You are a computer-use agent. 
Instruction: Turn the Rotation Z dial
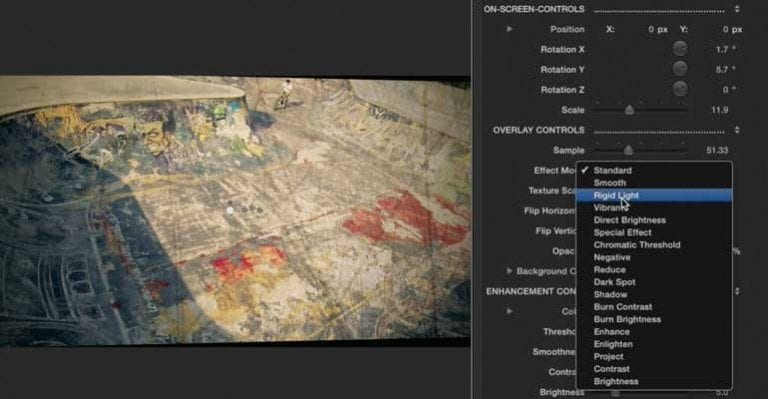coord(679,89)
